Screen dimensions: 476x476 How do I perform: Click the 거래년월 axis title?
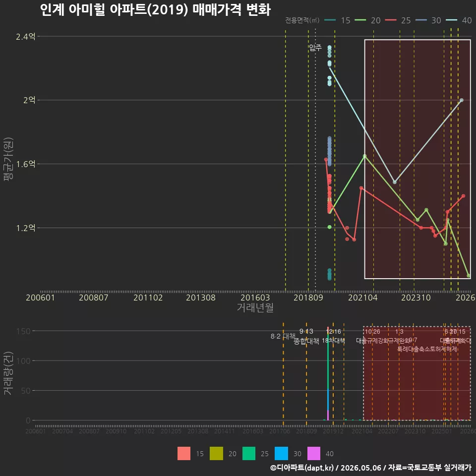[255, 307]
